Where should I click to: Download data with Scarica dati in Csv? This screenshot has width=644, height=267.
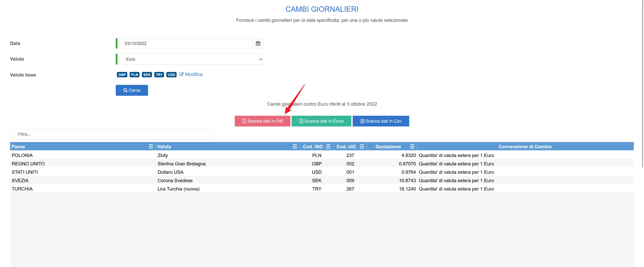pyautogui.click(x=381, y=121)
